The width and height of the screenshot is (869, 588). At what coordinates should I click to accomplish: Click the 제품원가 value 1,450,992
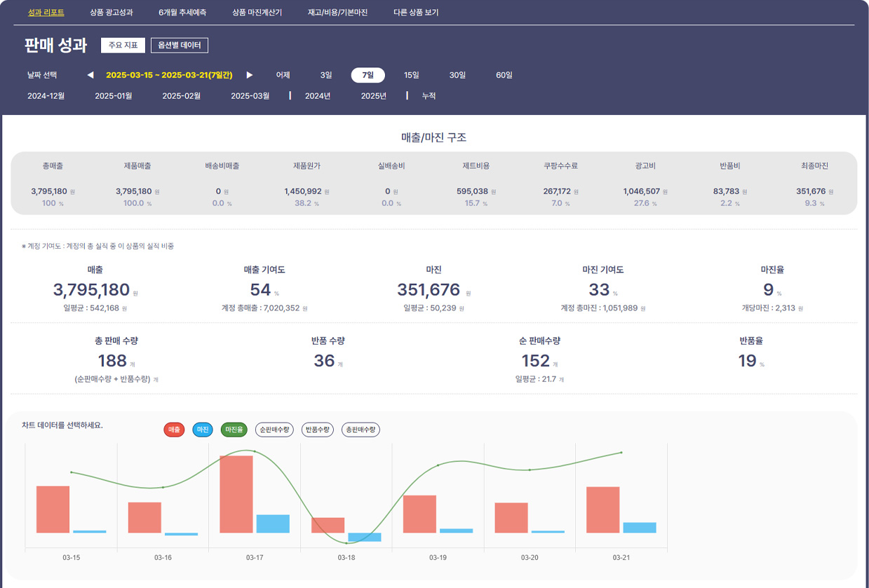coord(303,191)
